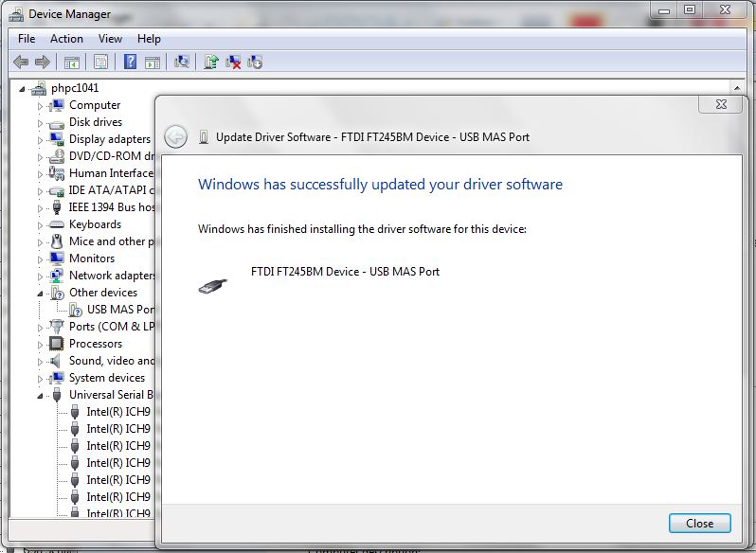756x553 pixels.
Task: Click the DVD/CD-ROM drives icon
Action: point(57,156)
